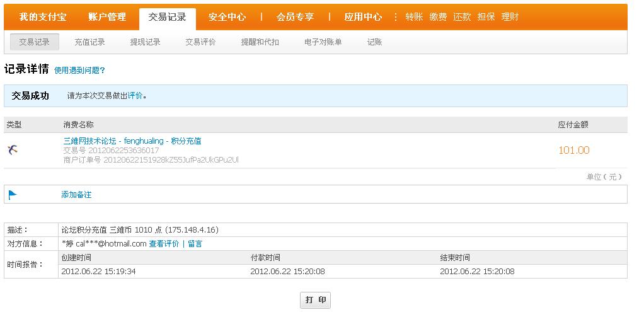
Task: Click the 转账 shortcut link
Action: point(414,17)
